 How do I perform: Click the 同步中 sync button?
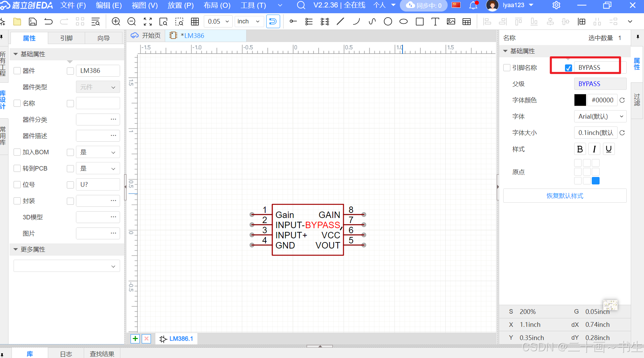(x=424, y=5)
